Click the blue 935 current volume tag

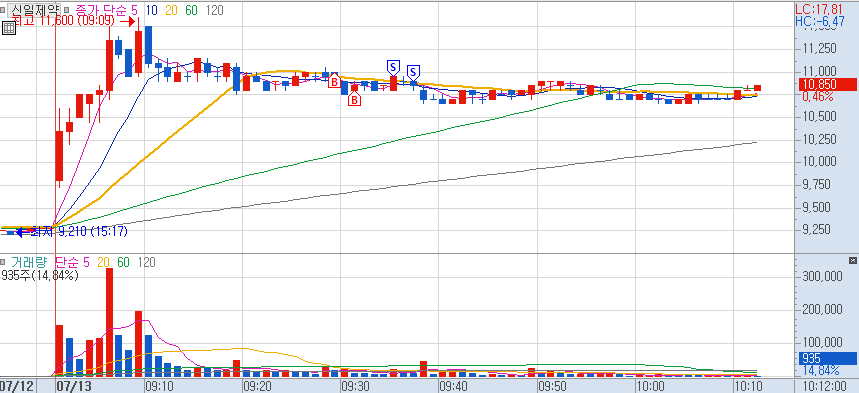[x=827, y=358]
